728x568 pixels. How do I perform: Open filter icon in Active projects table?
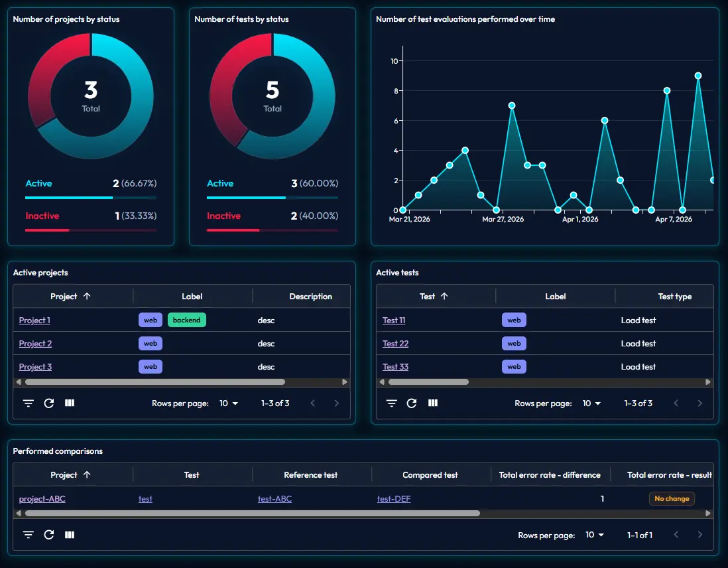pos(29,403)
